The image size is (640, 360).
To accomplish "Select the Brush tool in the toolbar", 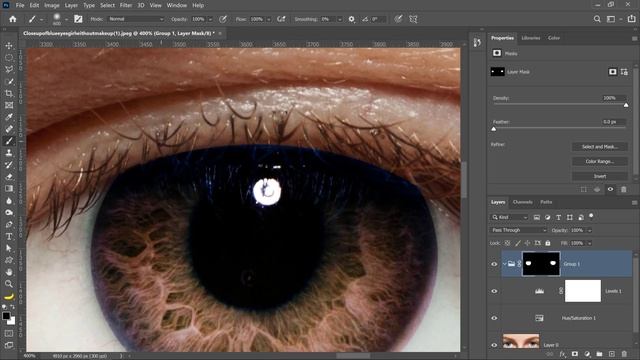I will tap(9, 141).
